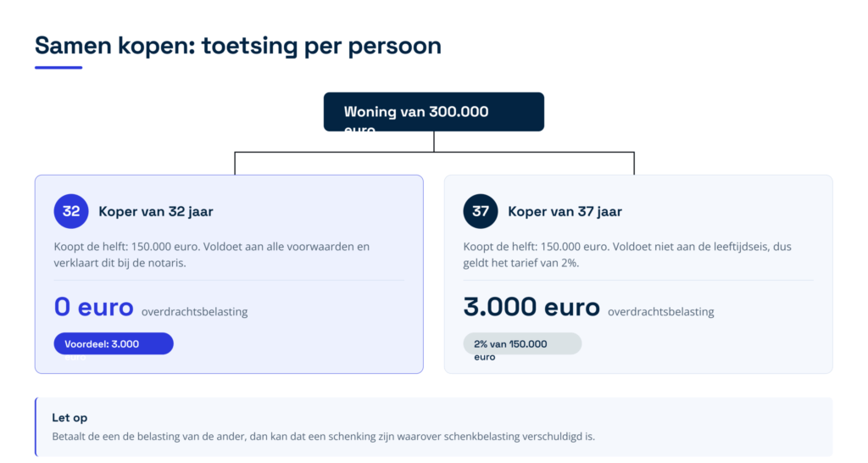
Task: Click the '3.000 euro' tax amount
Action: point(531,307)
